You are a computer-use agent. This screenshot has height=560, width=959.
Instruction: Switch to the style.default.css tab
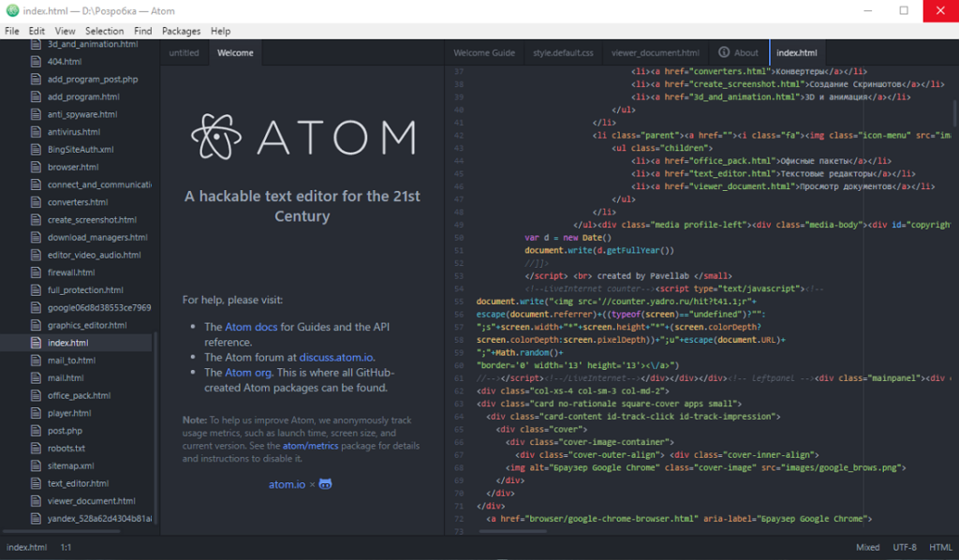pyautogui.click(x=563, y=53)
